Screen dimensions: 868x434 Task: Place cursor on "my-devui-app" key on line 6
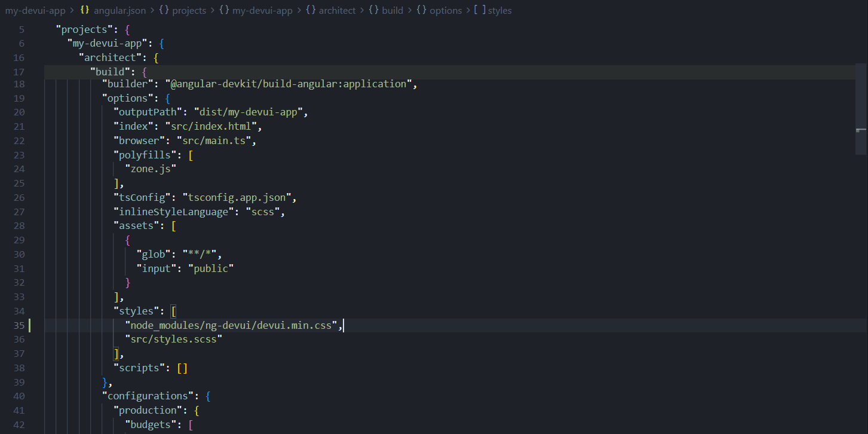(x=108, y=44)
